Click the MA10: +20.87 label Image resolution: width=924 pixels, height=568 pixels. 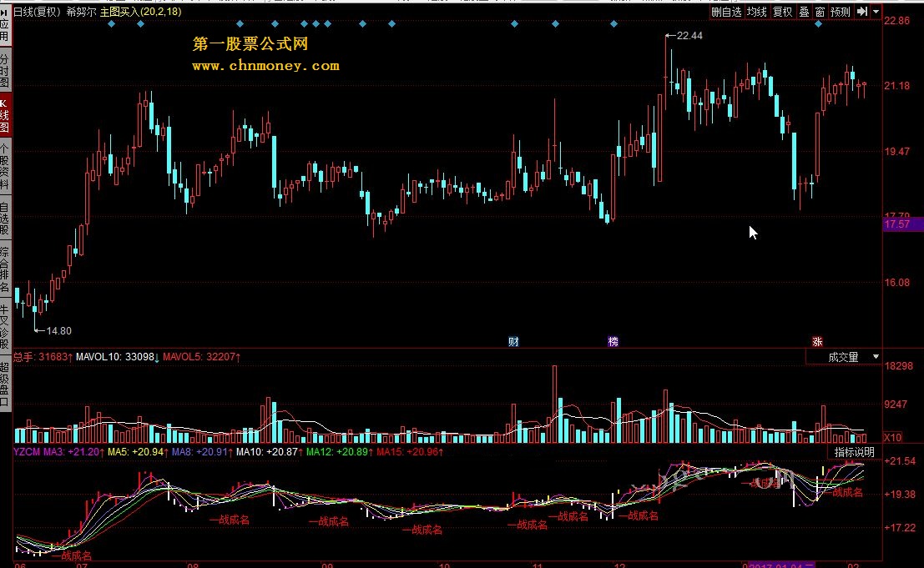[270, 452]
